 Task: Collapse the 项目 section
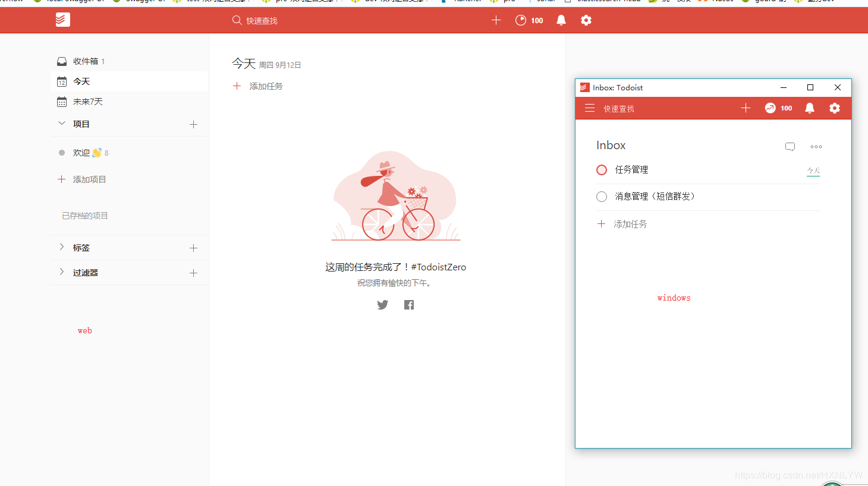(62, 124)
